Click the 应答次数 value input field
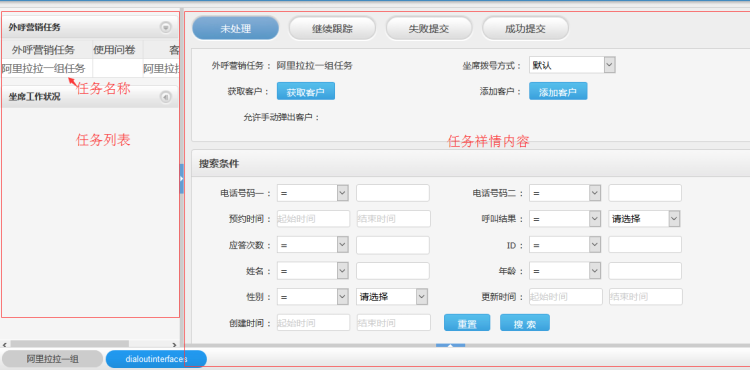Screen dimensions: 750x370 point(393,245)
